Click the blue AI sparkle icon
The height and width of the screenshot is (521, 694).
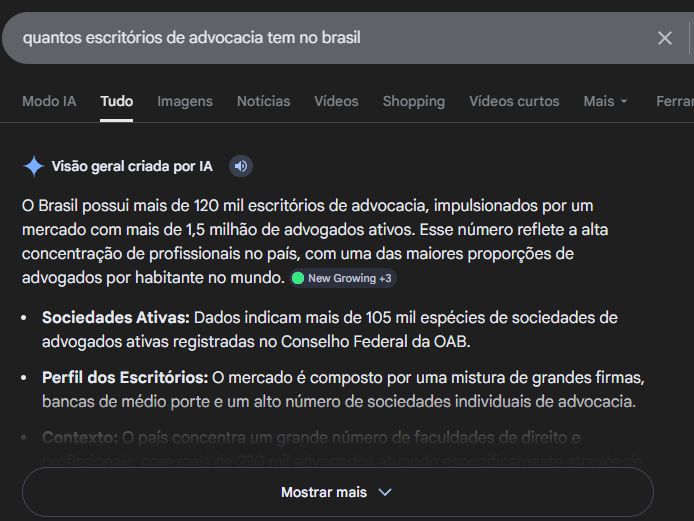pos(34,166)
